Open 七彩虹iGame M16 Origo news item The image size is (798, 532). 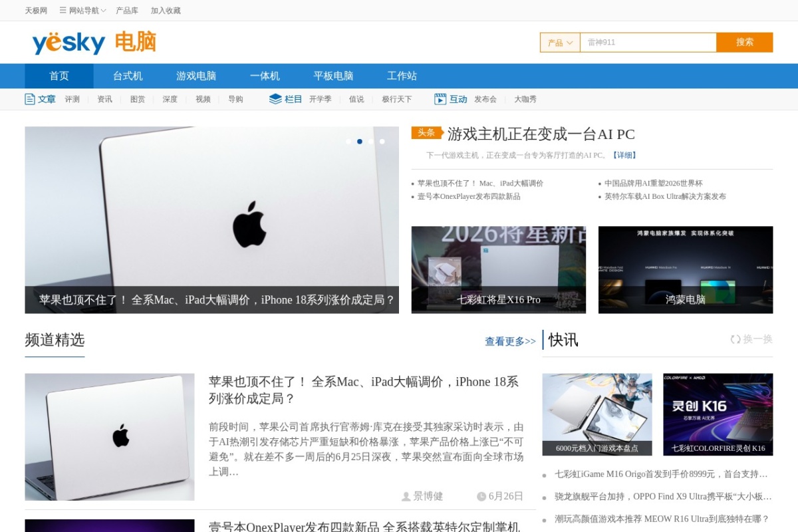(x=661, y=474)
